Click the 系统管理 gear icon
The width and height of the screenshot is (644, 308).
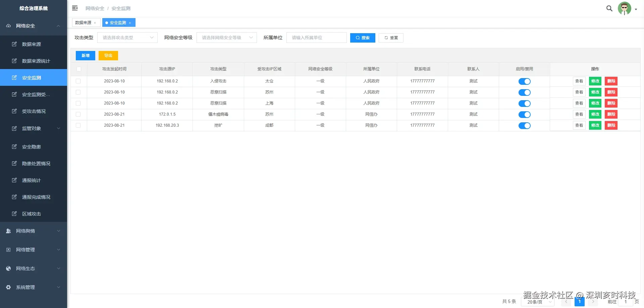[8, 287]
